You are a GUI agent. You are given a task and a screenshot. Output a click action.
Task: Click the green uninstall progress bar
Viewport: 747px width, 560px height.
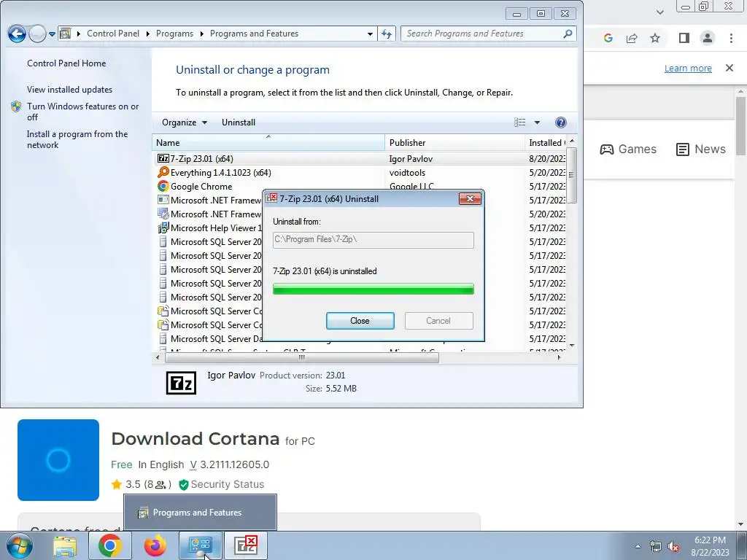pos(373,289)
